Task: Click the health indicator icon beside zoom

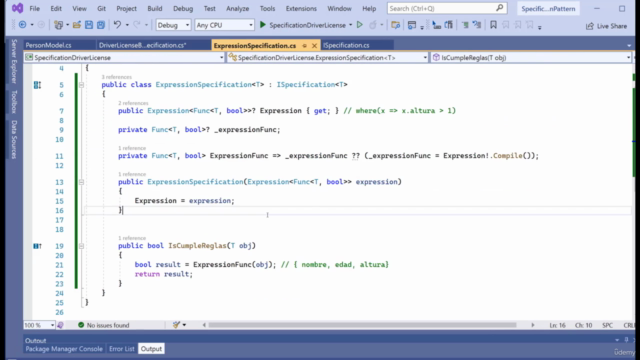Action: [x=60, y=325]
